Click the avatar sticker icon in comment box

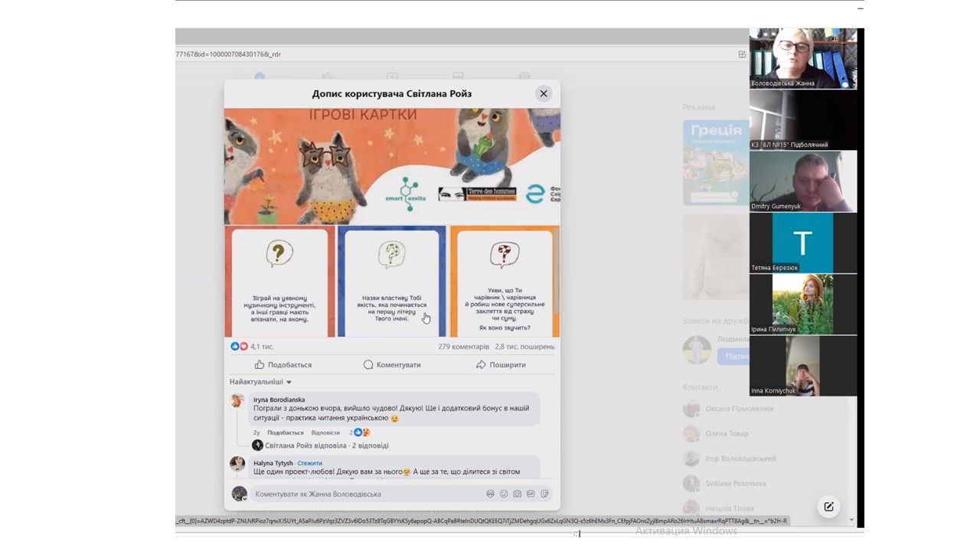pyautogui.click(x=490, y=494)
